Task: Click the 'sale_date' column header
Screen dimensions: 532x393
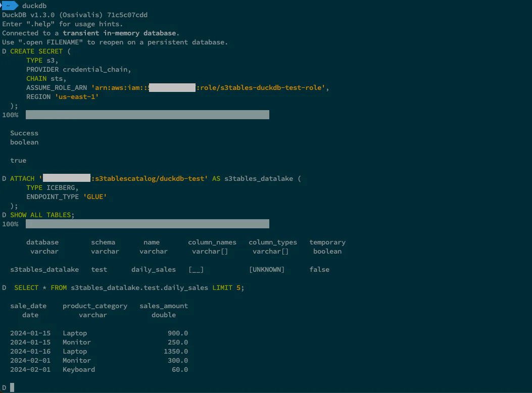Action: click(x=28, y=306)
